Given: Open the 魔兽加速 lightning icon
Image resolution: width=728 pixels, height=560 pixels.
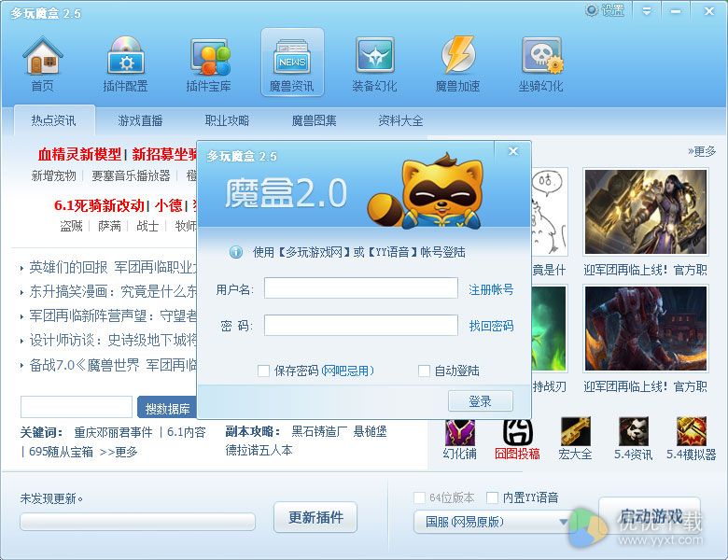Looking at the screenshot, I should click(x=457, y=63).
